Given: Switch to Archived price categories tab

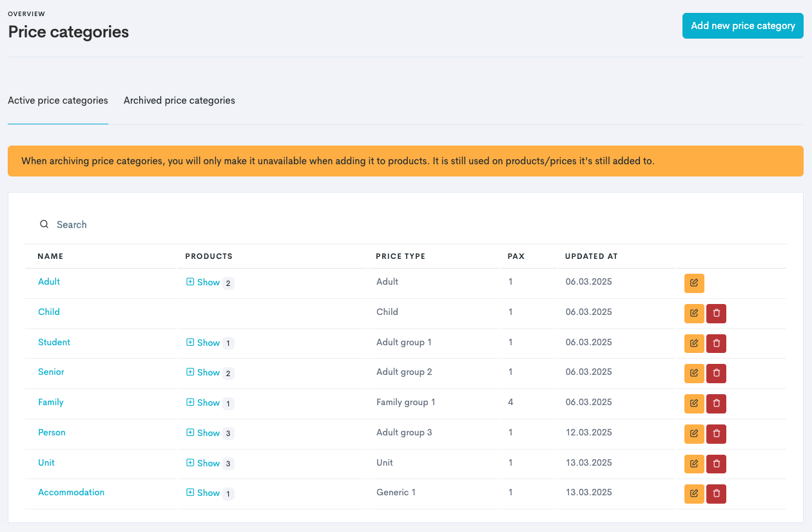Looking at the screenshot, I should (x=179, y=100).
